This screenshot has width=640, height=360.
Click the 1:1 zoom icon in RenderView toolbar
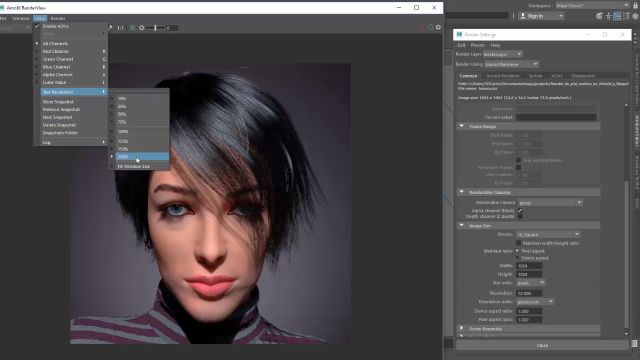pyautogui.click(x=120, y=28)
